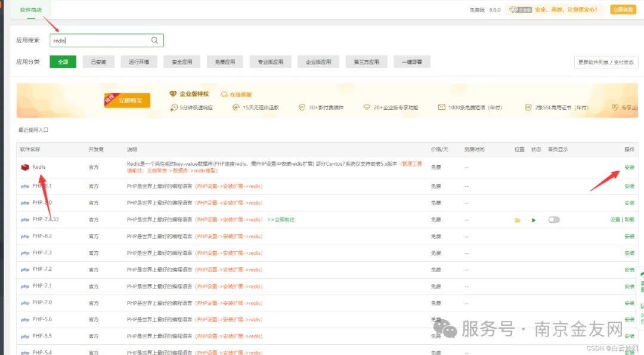Open the 软件商店 tab
Image resolution: width=644 pixels, height=355 pixels.
[31, 10]
